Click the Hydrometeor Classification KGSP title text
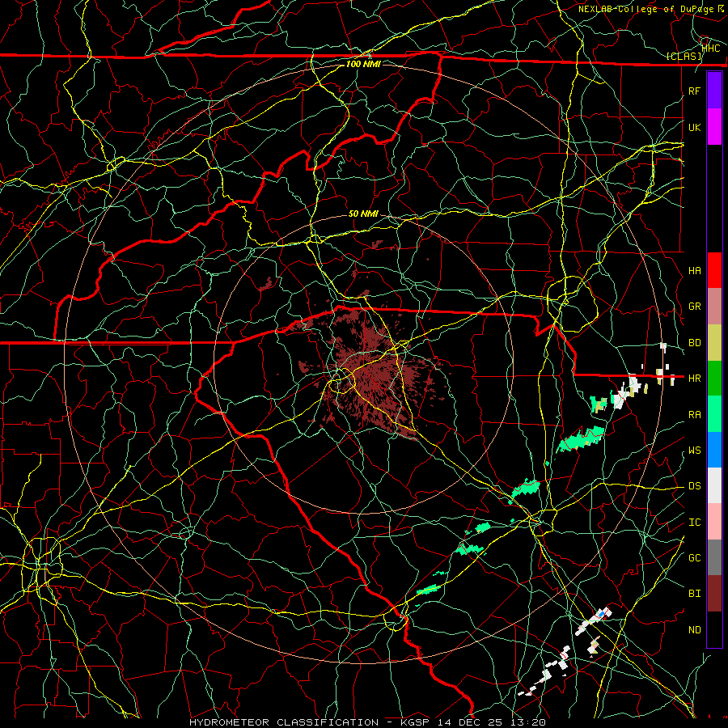The width and height of the screenshot is (728, 728). click(x=367, y=722)
